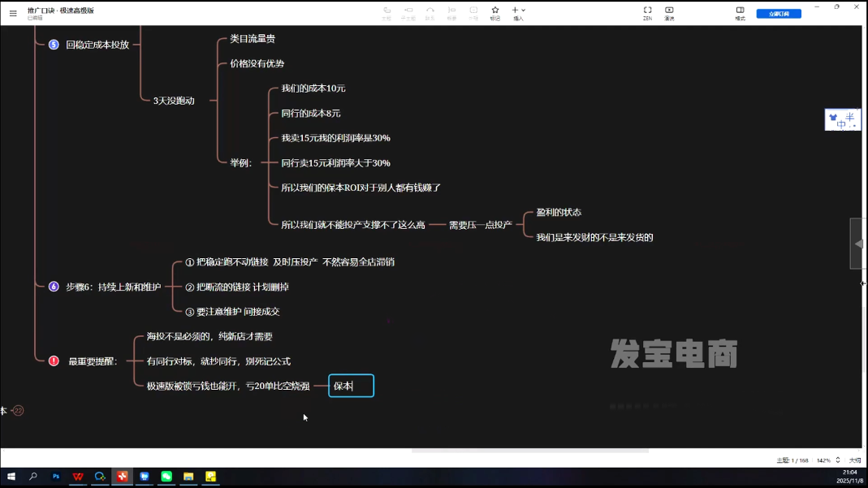Image resolution: width=868 pixels, height=488 pixels.
Task: Open the format panel using the 格式 icon
Action: coord(740,10)
